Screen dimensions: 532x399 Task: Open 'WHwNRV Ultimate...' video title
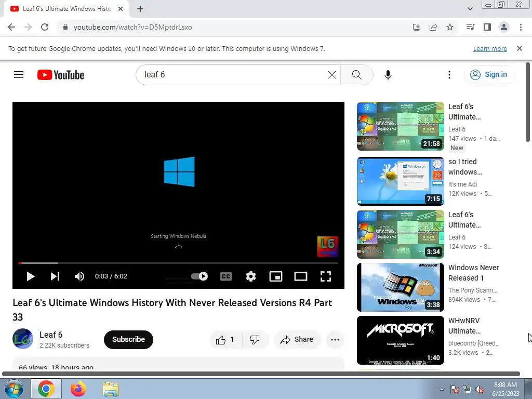(x=464, y=326)
